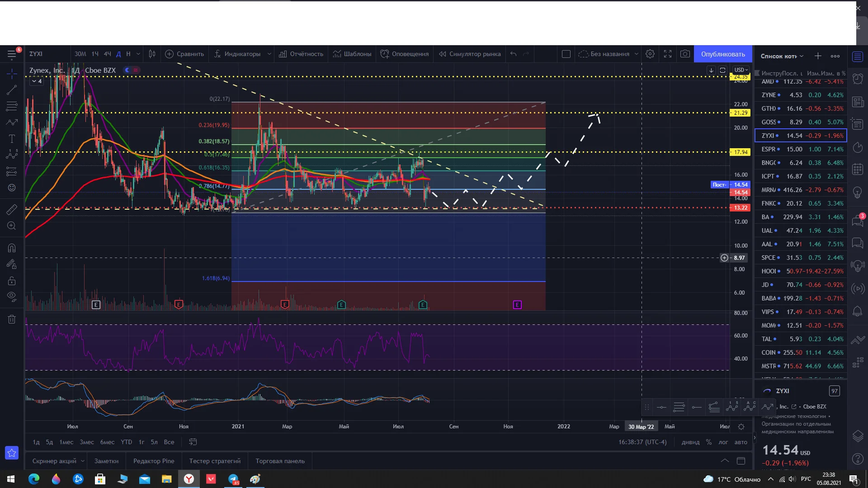The width and height of the screenshot is (868, 488).
Task: Toggle lock all drawings padlock
Action: point(12,281)
